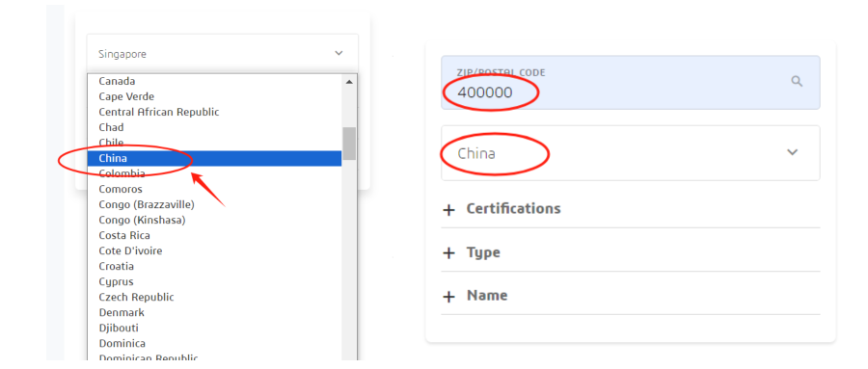This screenshot has width=868, height=369.
Task: Choose highlighted China option in list
Action: point(214,158)
